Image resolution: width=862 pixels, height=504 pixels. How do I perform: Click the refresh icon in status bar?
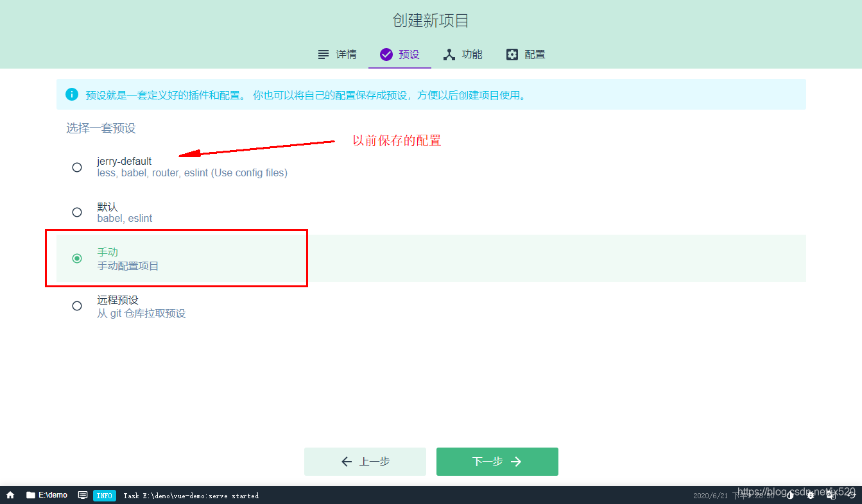(x=851, y=495)
